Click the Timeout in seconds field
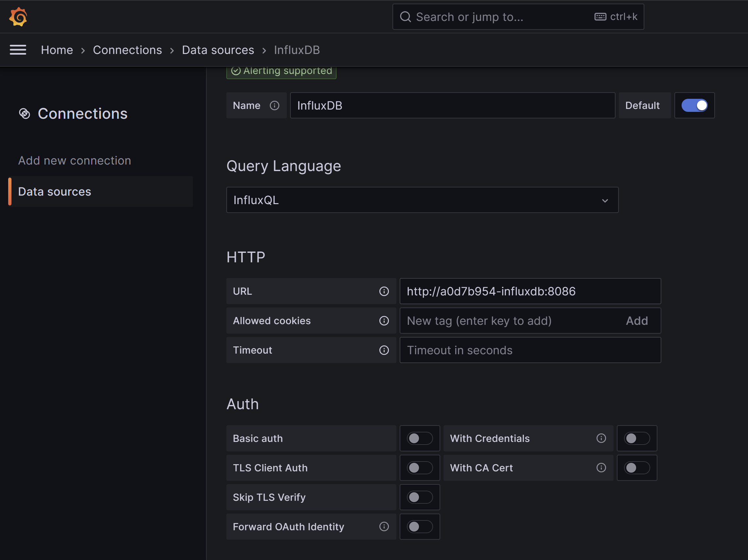Image resolution: width=748 pixels, height=560 pixels. [530, 350]
